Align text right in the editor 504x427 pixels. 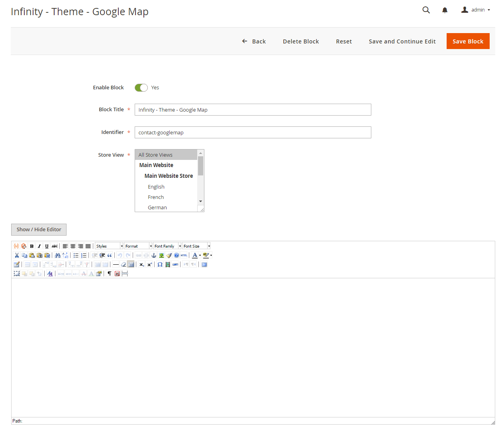click(x=80, y=246)
